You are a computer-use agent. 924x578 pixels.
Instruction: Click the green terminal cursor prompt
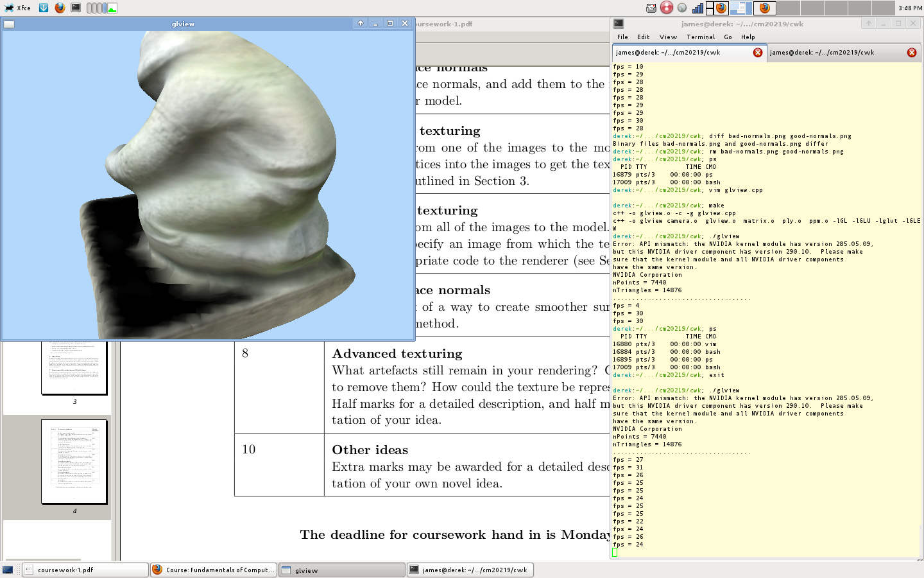[615, 552]
